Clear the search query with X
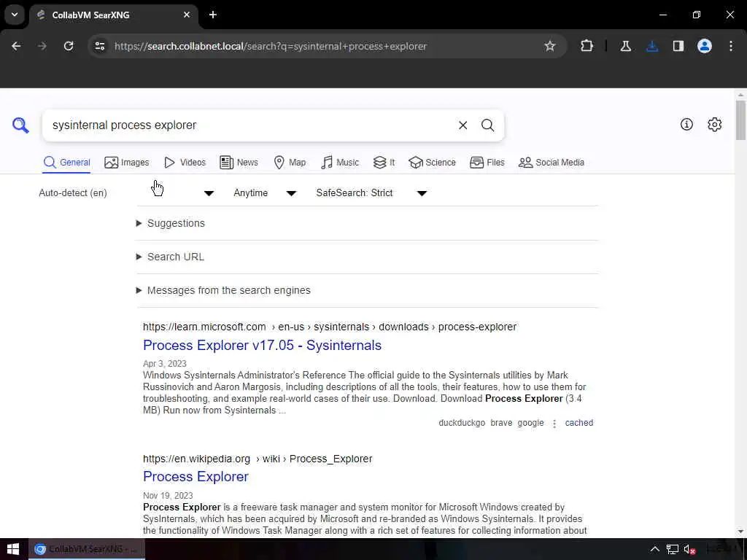The image size is (747, 560). tap(462, 125)
